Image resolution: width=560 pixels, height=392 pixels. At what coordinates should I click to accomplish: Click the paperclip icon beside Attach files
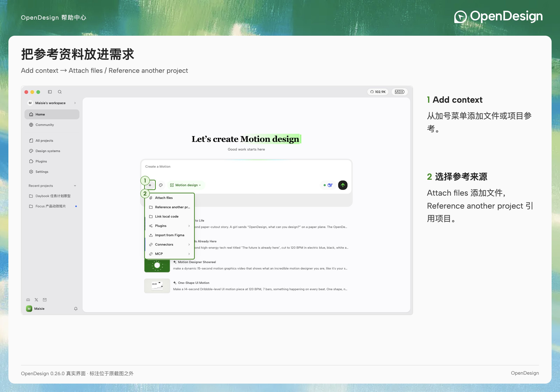pyautogui.click(x=151, y=198)
